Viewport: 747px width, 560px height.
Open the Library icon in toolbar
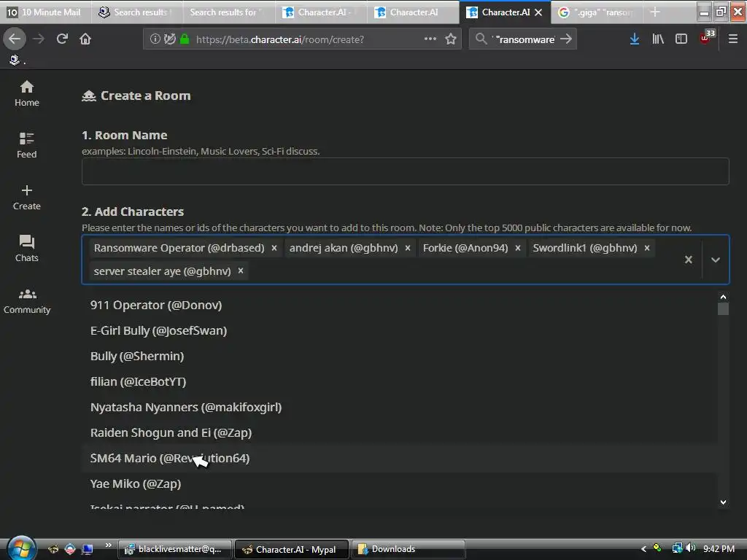click(x=658, y=39)
